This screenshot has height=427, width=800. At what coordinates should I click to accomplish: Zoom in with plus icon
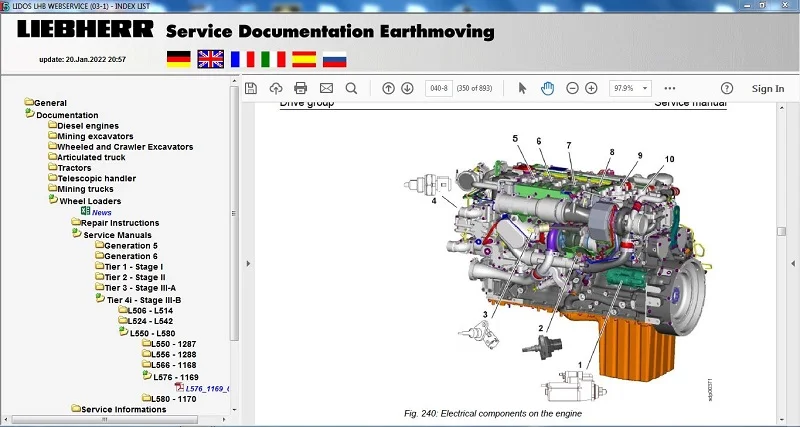click(591, 88)
